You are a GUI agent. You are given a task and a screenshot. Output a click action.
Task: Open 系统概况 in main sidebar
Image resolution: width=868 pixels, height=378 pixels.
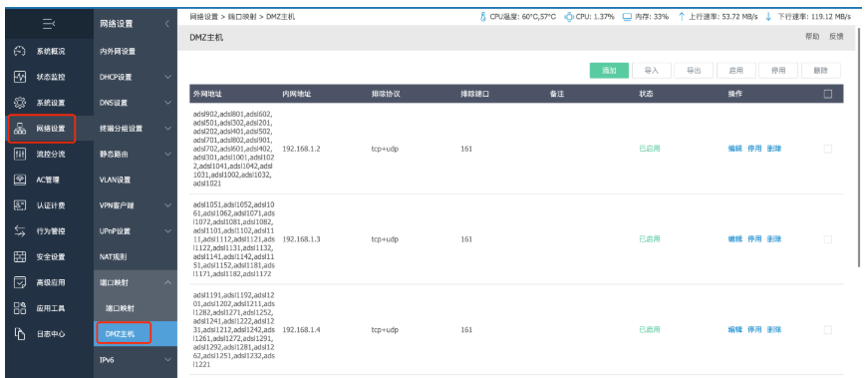(x=50, y=52)
